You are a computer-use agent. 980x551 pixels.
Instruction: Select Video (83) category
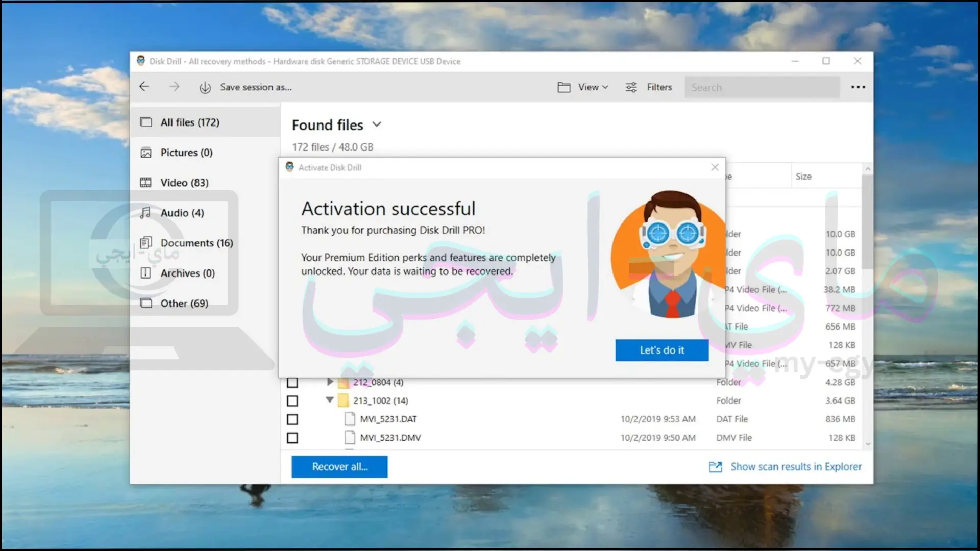point(205,183)
